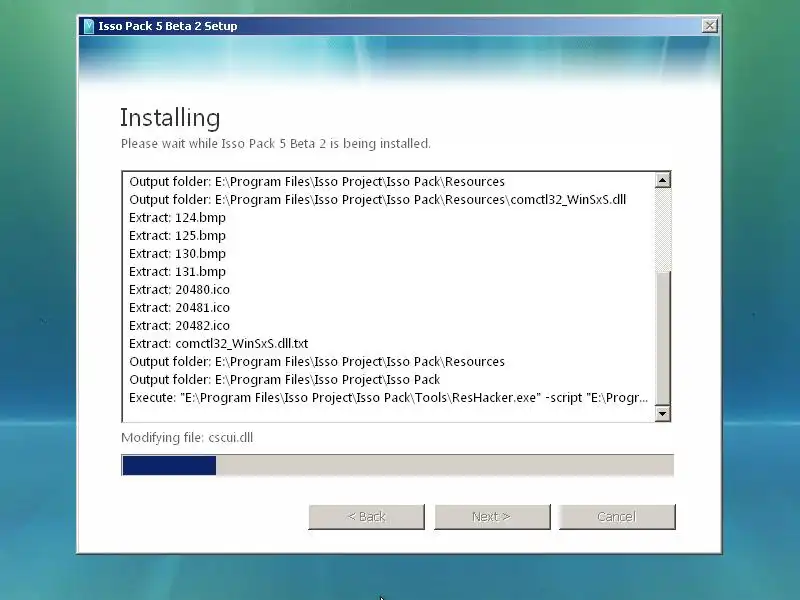Click the Isso Pack setup title bar icon
The width and height of the screenshot is (800, 600).
[89, 26]
